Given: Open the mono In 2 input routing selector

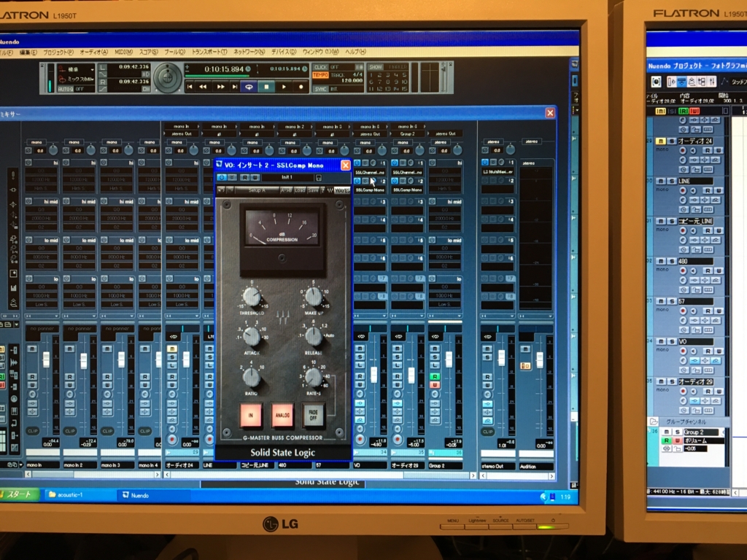Looking at the screenshot, I should (x=295, y=127).
